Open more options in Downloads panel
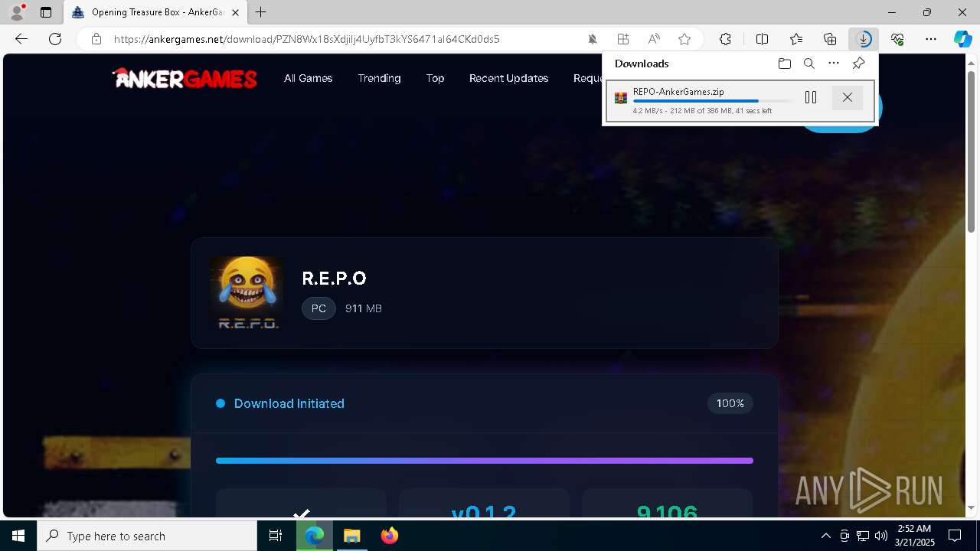The image size is (980, 551). pyautogui.click(x=834, y=64)
